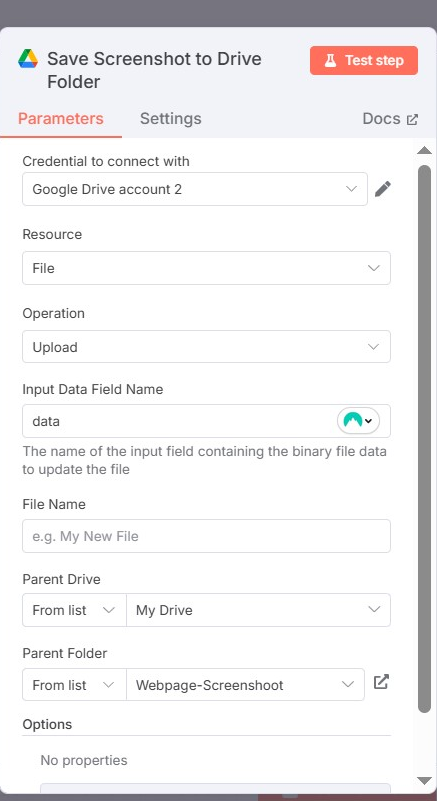Click the scrollbar down arrow

[x=425, y=780]
